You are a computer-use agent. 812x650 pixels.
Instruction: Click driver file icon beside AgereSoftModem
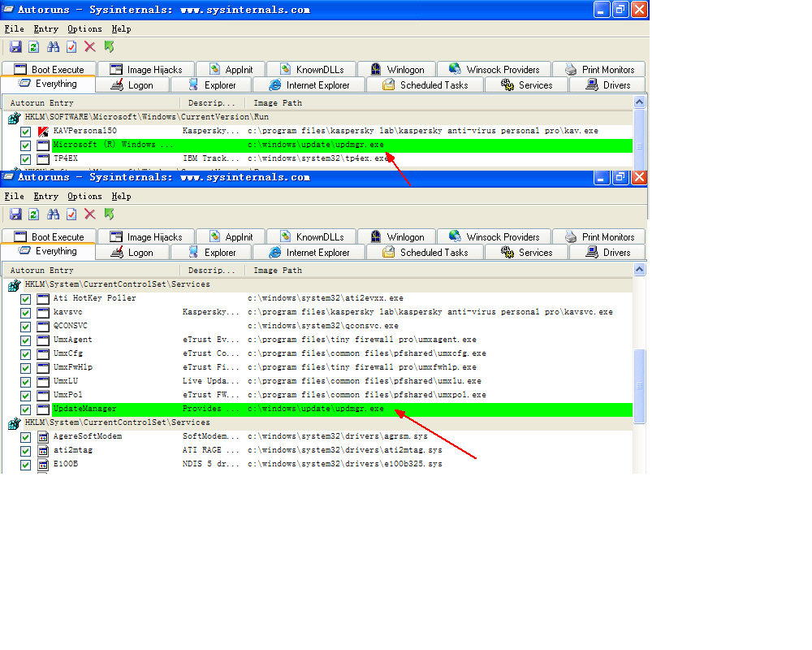point(43,437)
